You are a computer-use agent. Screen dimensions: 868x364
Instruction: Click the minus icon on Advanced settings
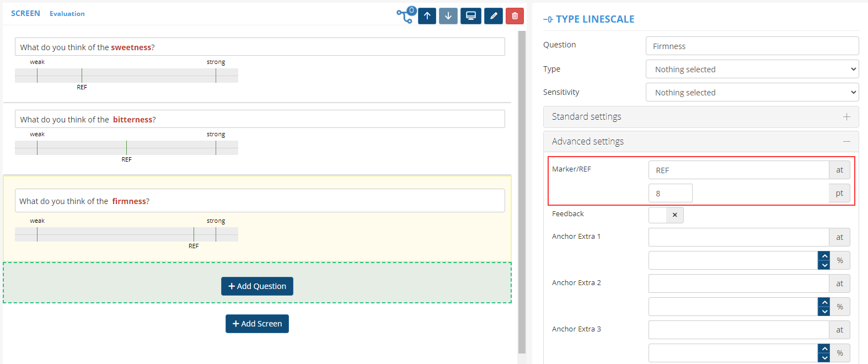[846, 142]
